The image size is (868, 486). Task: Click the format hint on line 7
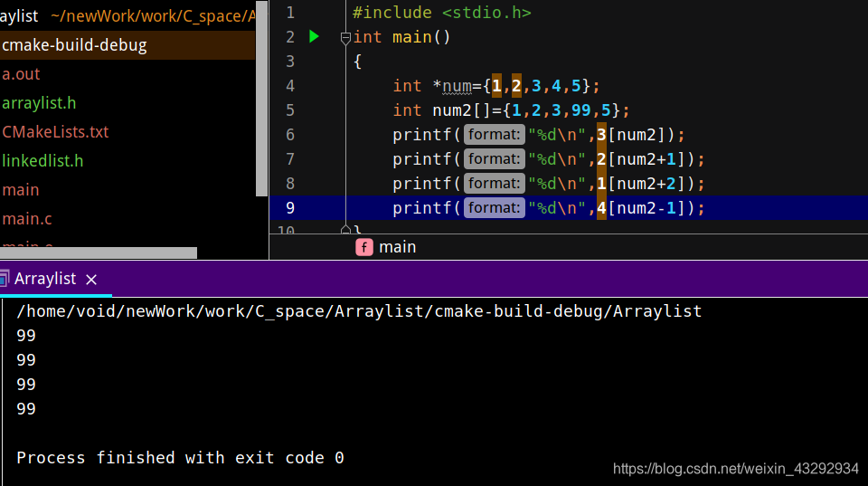pos(494,159)
